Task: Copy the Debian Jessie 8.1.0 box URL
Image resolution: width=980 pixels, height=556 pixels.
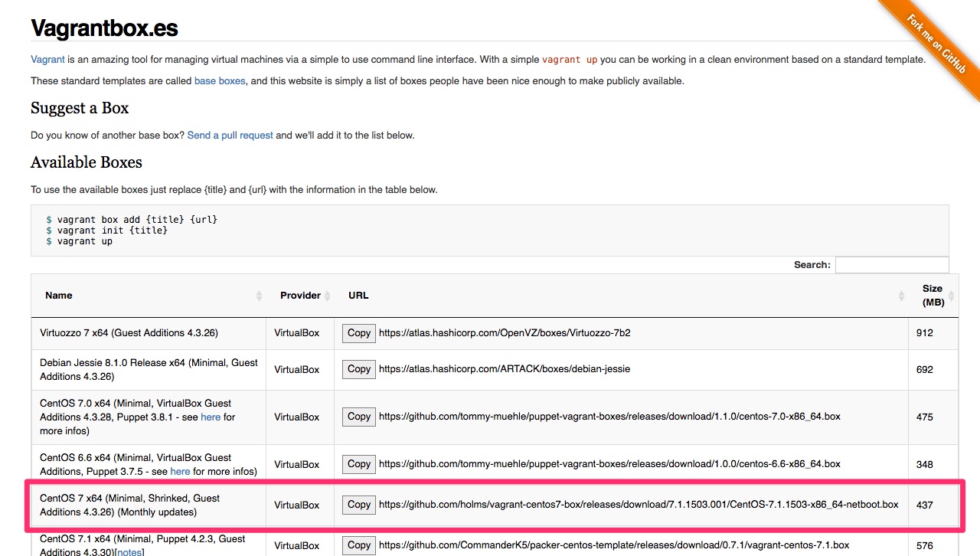Action: coord(358,369)
